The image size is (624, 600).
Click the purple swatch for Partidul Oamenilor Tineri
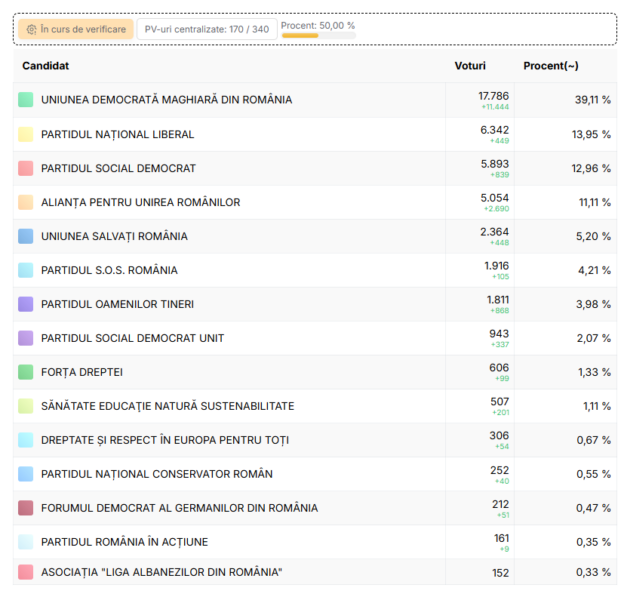(x=26, y=304)
